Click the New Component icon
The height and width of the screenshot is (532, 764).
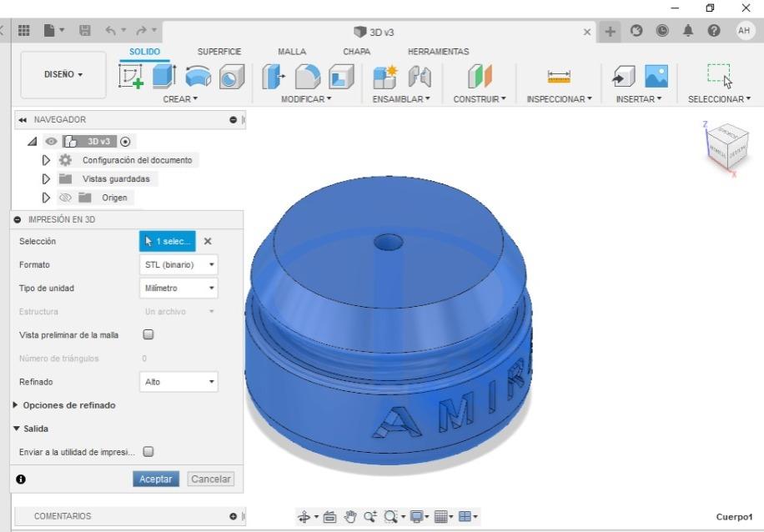tap(385, 77)
